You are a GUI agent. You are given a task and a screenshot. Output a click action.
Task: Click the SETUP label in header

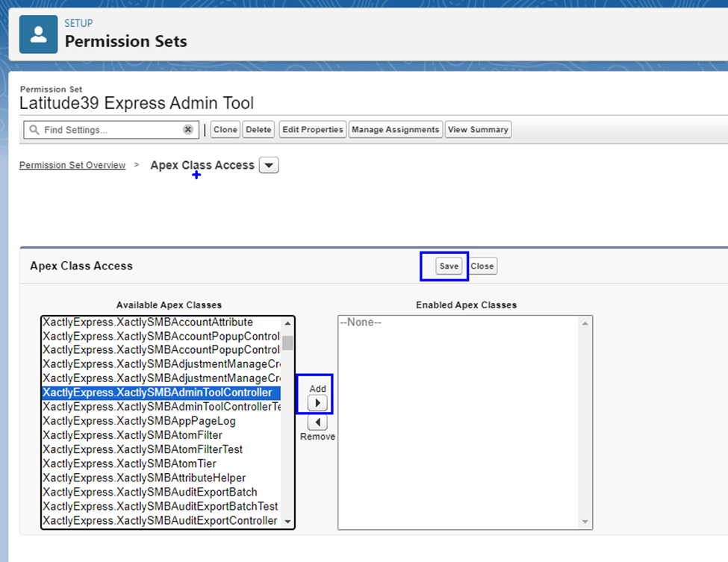pyautogui.click(x=78, y=23)
